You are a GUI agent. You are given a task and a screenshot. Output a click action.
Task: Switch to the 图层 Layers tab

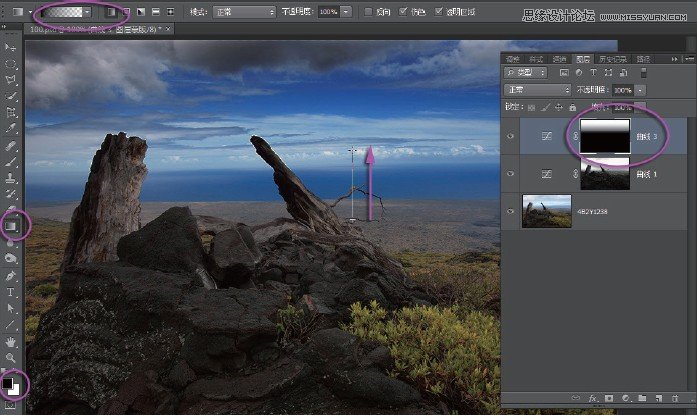(x=583, y=59)
